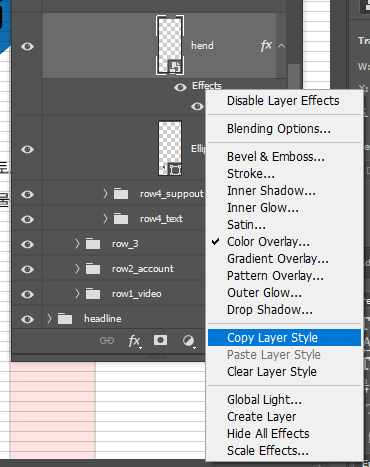Hide the hend layer
The image size is (370, 467).
point(27,46)
